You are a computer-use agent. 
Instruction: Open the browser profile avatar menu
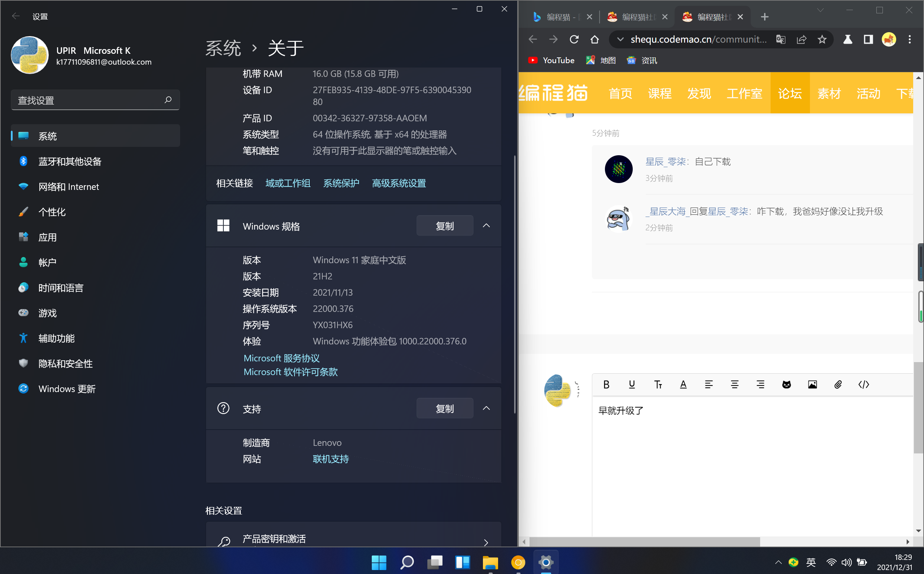pyautogui.click(x=889, y=39)
